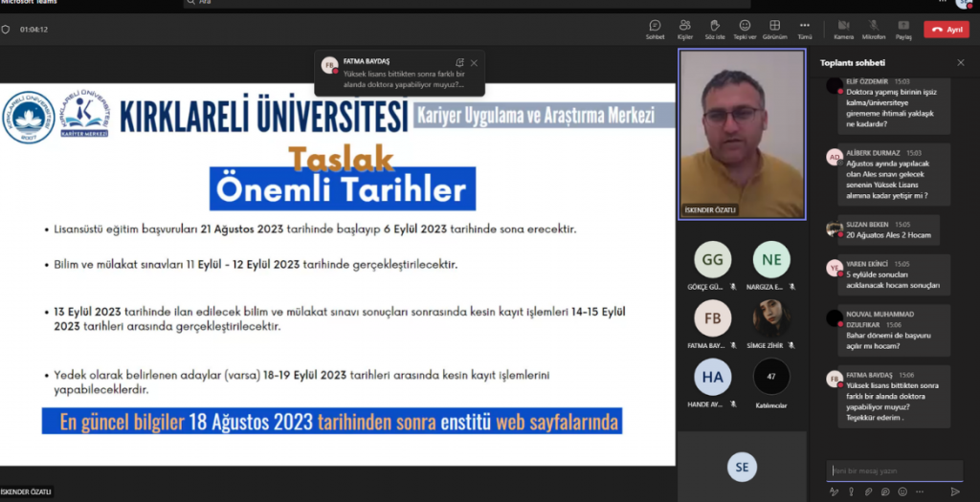
Task: Open the Fatma Baydaş message notification text
Action: [x=404, y=79]
